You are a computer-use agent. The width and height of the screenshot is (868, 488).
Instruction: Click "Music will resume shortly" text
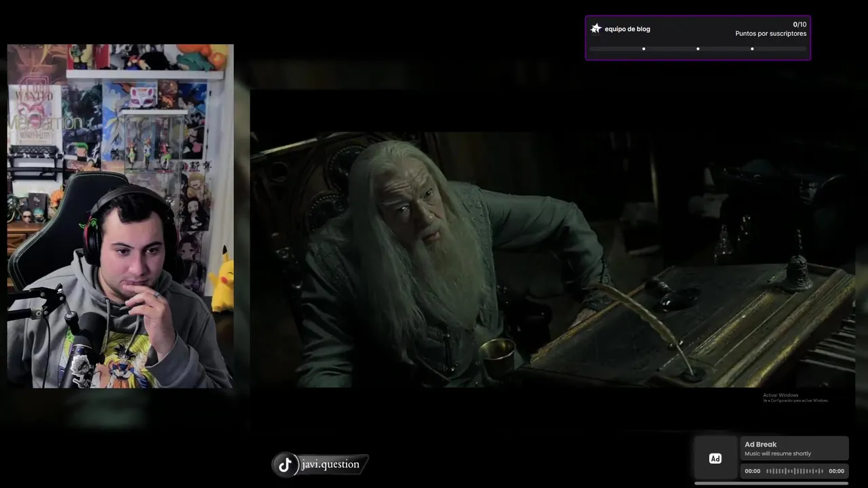[778, 454]
